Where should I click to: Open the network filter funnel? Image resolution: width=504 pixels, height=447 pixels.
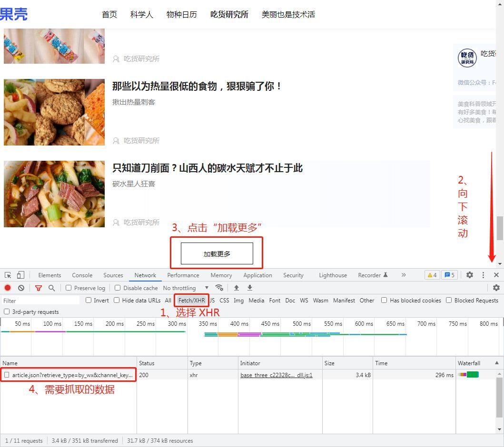39,288
